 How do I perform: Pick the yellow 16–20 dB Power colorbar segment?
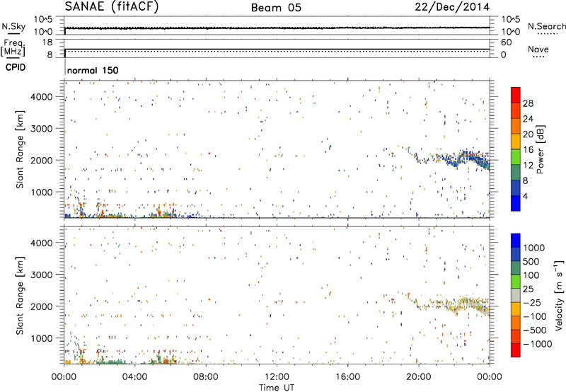point(516,141)
